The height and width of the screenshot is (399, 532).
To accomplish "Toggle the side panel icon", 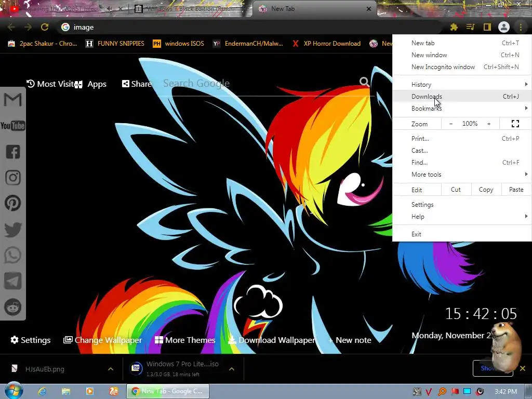I will point(487,27).
